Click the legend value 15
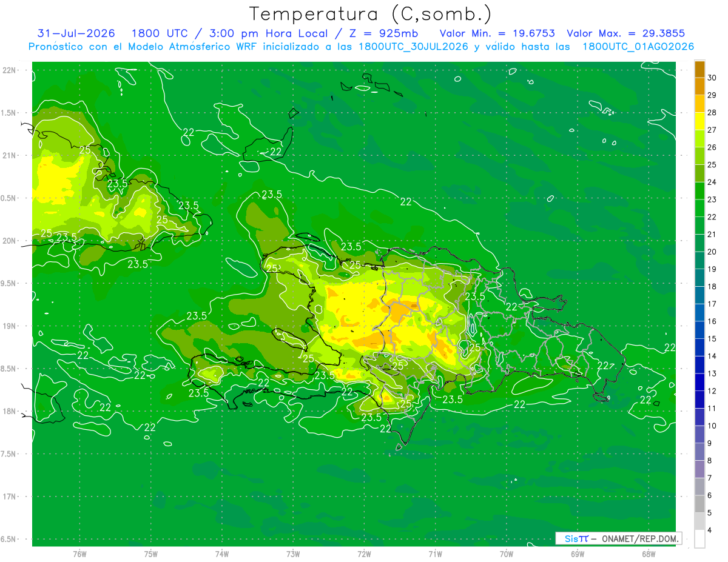Image resolution: width=728 pixels, height=562 pixels. [x=712, y=338]
